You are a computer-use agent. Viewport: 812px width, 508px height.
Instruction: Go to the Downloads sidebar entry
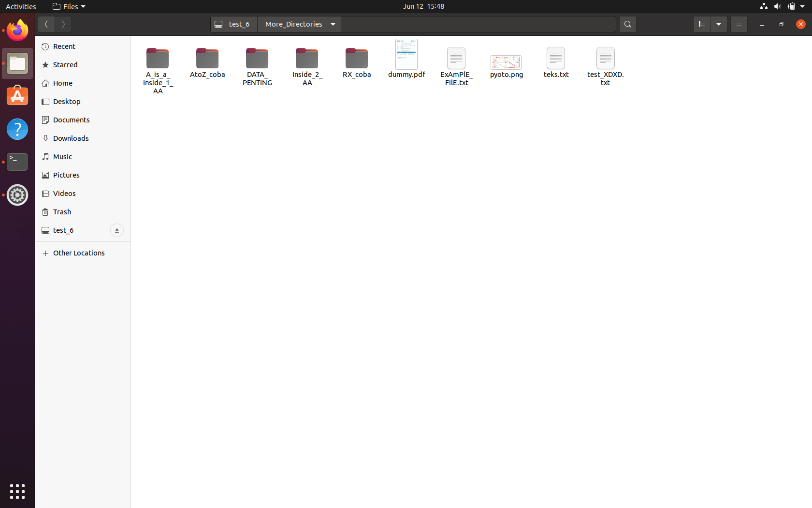pos(71,138)
